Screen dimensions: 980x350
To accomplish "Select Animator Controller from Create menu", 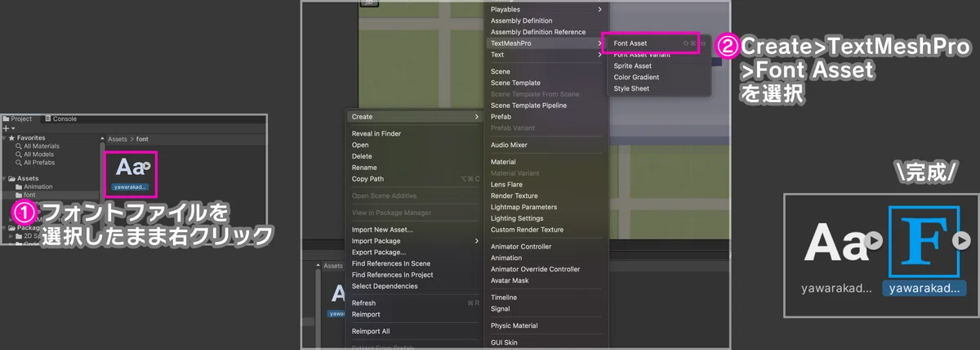I will [520, 246].
